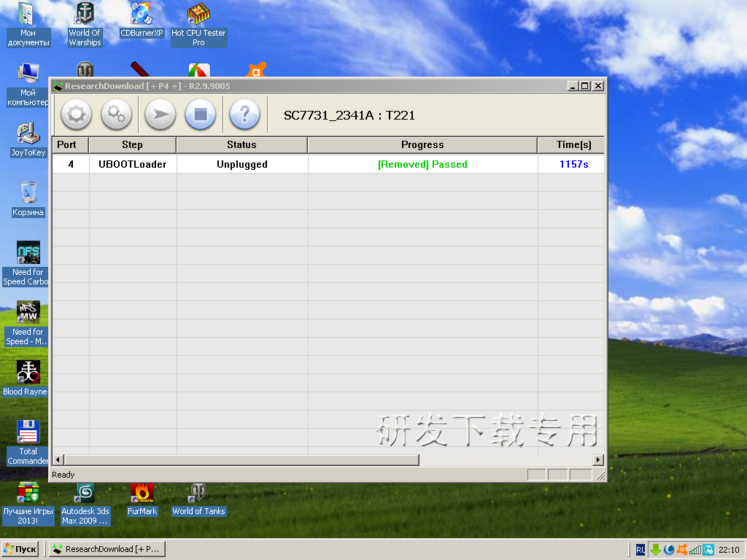Select port 4 cell in the table
747x560 pixels.
[71, 164]
